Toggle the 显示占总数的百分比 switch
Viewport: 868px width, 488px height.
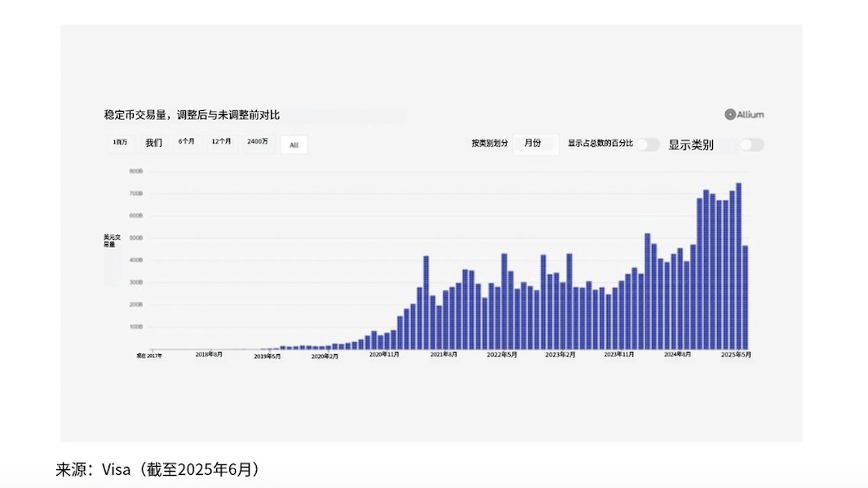coord(648,144)
